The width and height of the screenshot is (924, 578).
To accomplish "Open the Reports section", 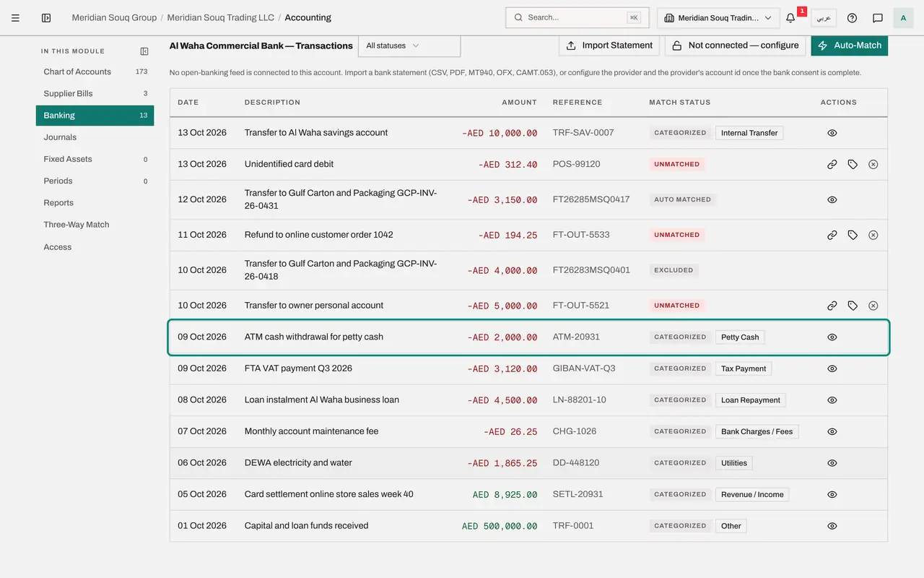I will point(95,203).
